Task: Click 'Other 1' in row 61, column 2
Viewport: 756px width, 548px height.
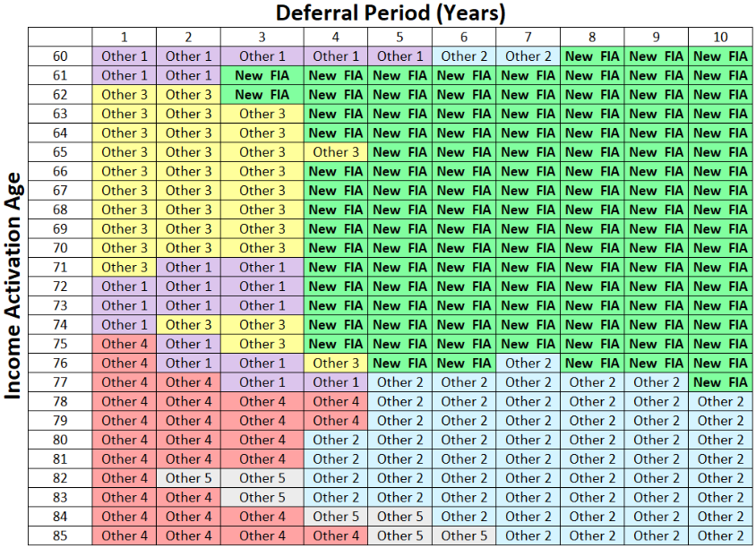Action: tap(188, 76)
